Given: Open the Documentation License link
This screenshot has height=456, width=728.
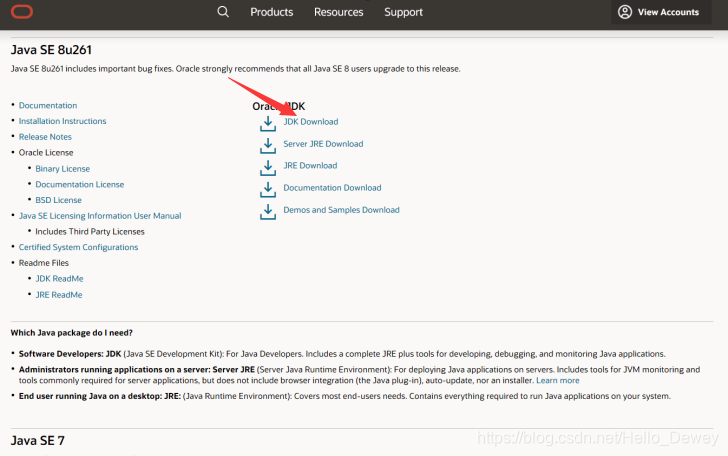Looking at the screenshot, I should 79,184.
